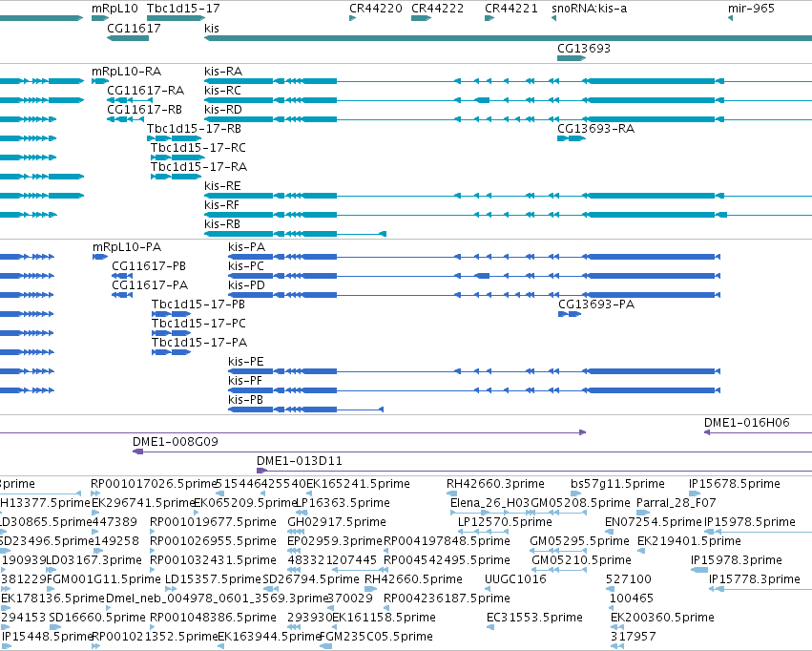812x651 pixels.
Task: Click the CR44222 gene label
Action: point(438,9)
